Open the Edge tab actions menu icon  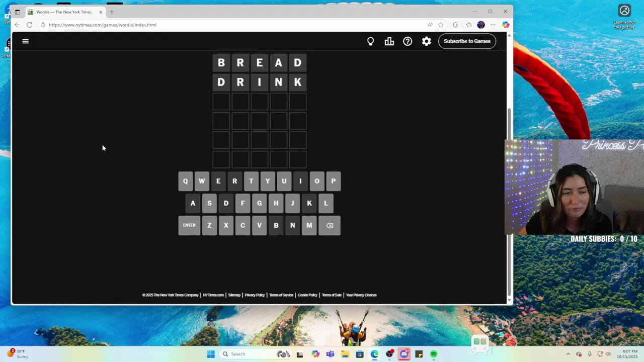[x=17, y=12]
